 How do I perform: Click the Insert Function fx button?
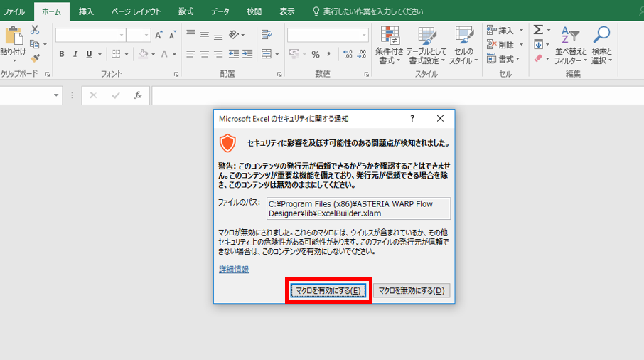point(138,95)
